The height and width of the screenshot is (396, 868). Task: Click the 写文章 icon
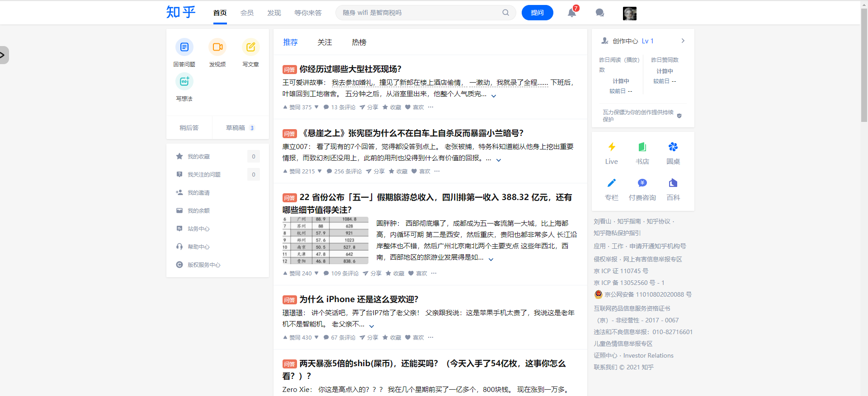pos(251,47)
